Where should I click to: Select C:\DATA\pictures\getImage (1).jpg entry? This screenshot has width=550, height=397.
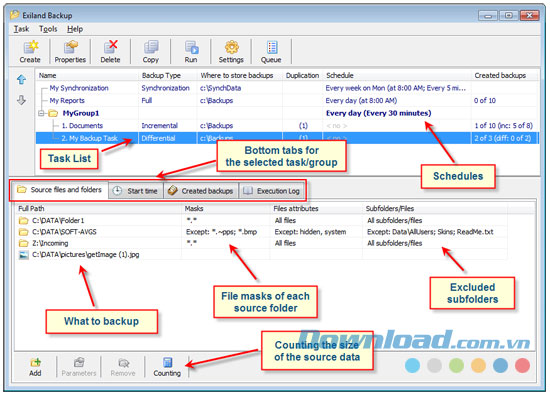pos(86,255)
